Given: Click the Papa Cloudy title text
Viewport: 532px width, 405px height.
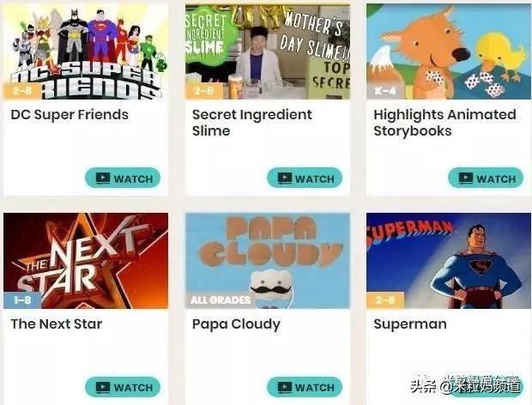Looking at the screenshot, I should point(236,324).
